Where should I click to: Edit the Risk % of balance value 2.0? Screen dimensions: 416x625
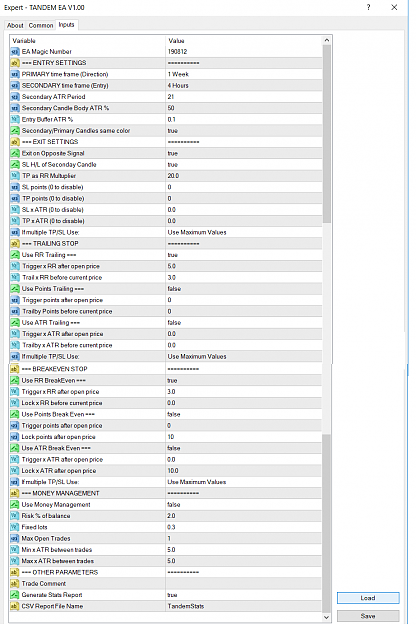pos(243,516)
